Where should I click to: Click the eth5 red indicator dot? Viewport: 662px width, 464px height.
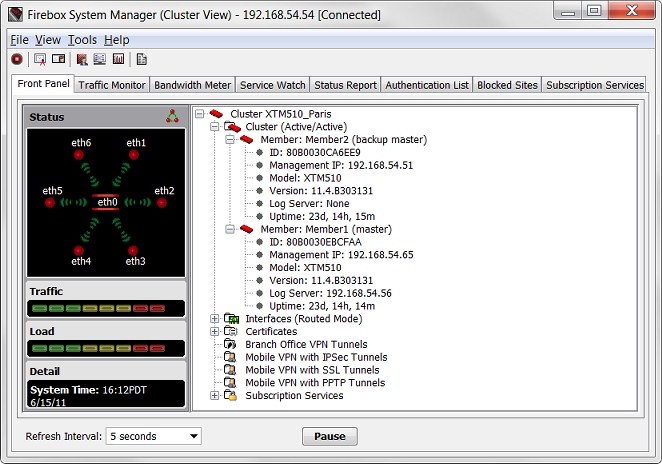pyautogui.click(x=50, y=203)
